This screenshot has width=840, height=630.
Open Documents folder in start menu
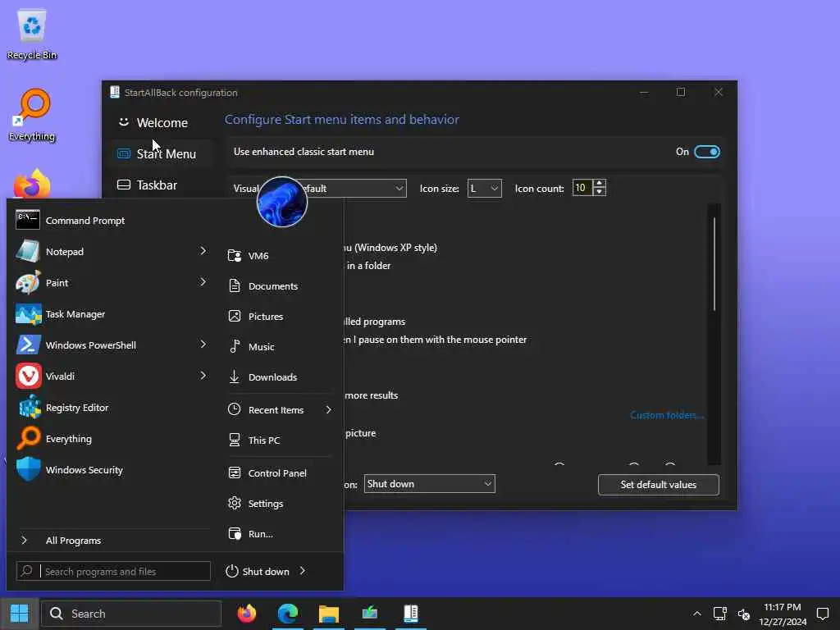[279, 286]
